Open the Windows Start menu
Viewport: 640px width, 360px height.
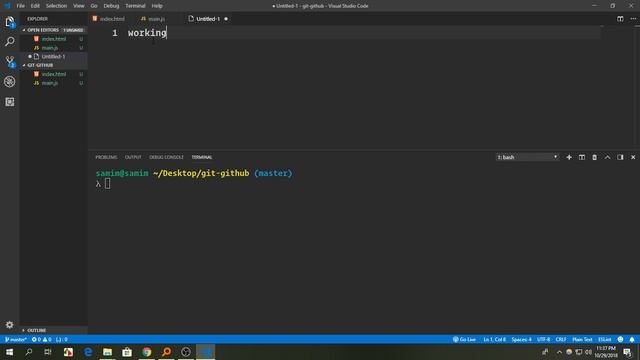coord(9,352)
